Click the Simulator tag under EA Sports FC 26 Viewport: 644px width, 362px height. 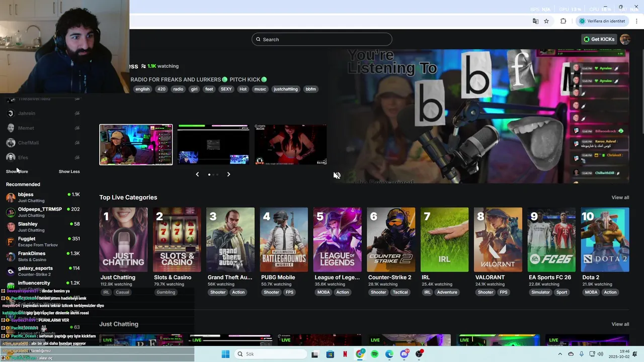tap(540, 292)
